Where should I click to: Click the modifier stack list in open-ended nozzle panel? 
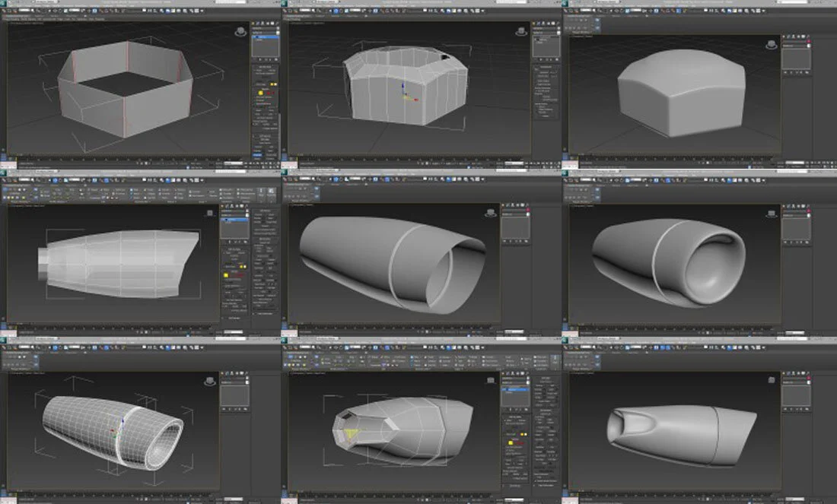pyautogui.click(x=515, y=228)
